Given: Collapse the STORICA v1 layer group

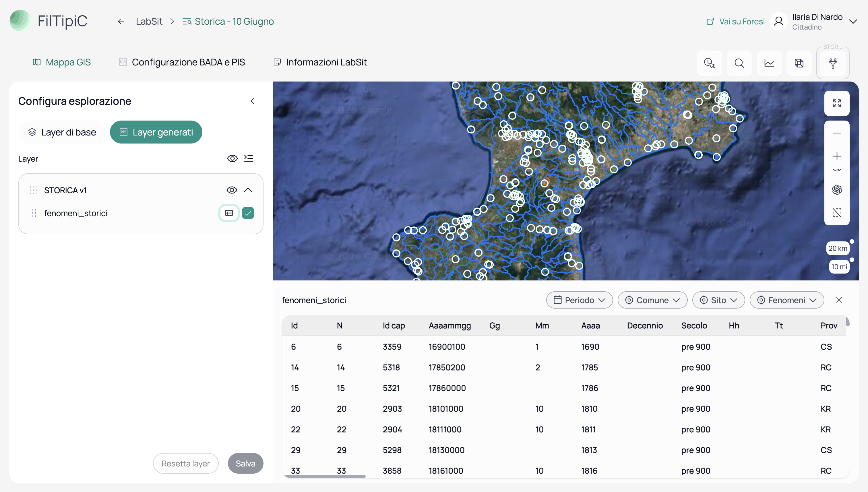Looking at the screenshot, I should coord(248,190).
